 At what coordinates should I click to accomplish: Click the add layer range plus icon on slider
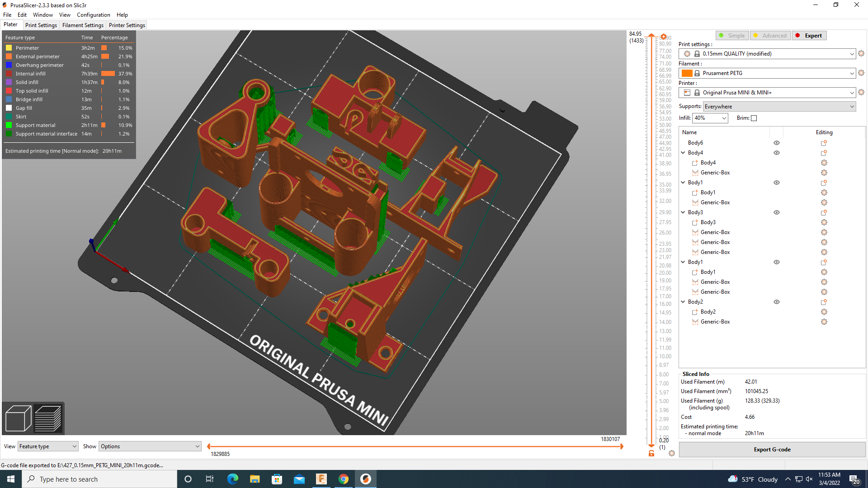click(663, 37)
